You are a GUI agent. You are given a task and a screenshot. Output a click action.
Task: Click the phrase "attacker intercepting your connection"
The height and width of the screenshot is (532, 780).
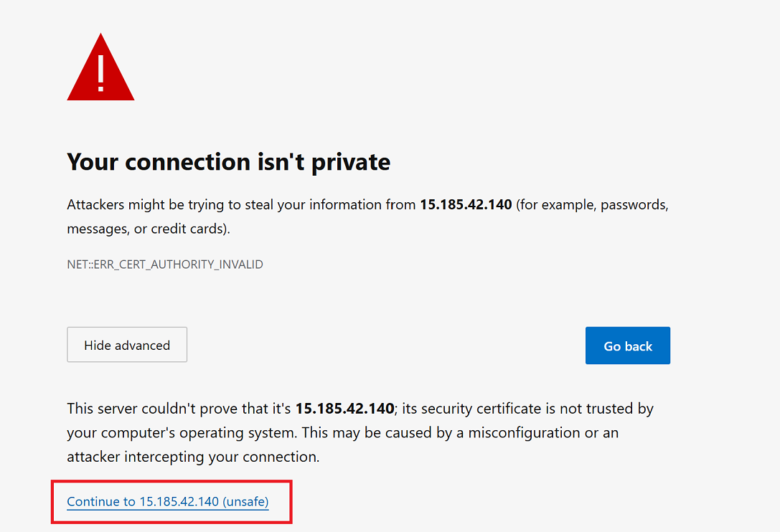(192, 457)
